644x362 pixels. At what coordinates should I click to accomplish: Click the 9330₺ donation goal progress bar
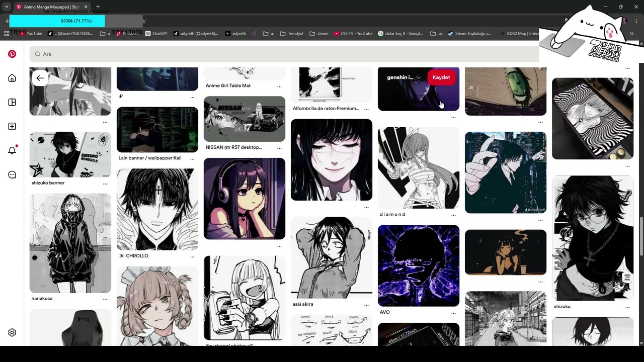coord(76,21)
